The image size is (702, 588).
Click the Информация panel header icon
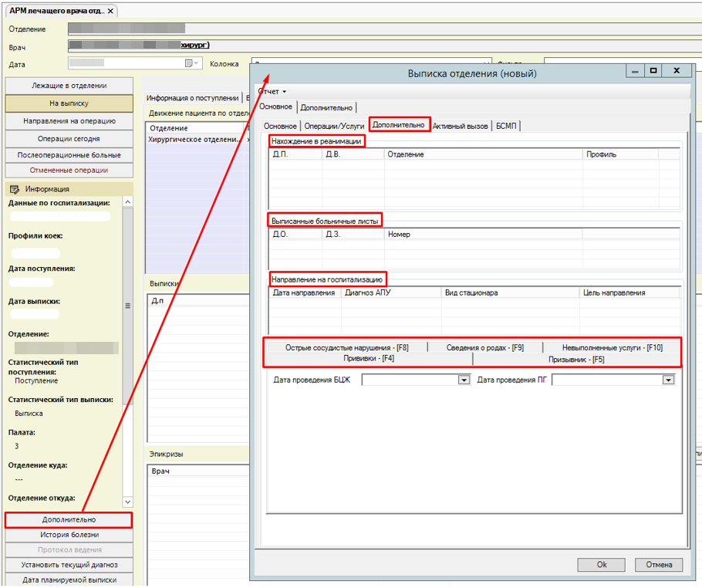(15, 189)
